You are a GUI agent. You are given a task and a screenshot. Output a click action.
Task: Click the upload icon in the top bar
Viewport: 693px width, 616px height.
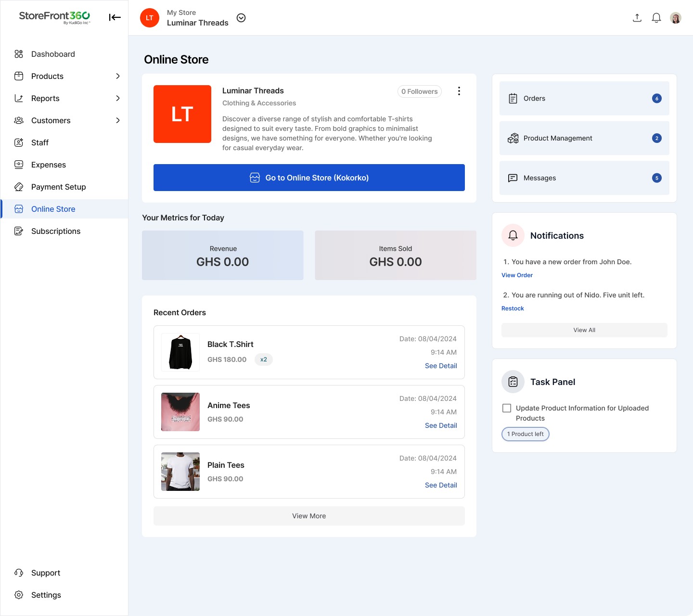pos(637,18)
